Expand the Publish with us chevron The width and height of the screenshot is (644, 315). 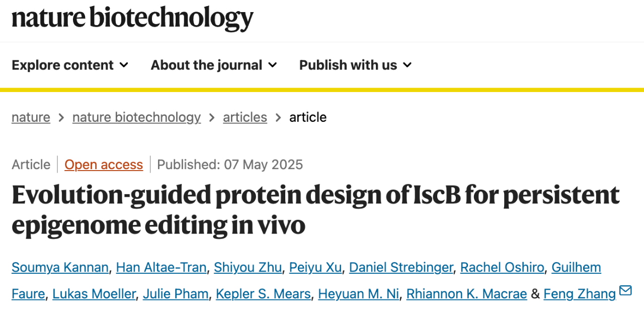(407, 65)
